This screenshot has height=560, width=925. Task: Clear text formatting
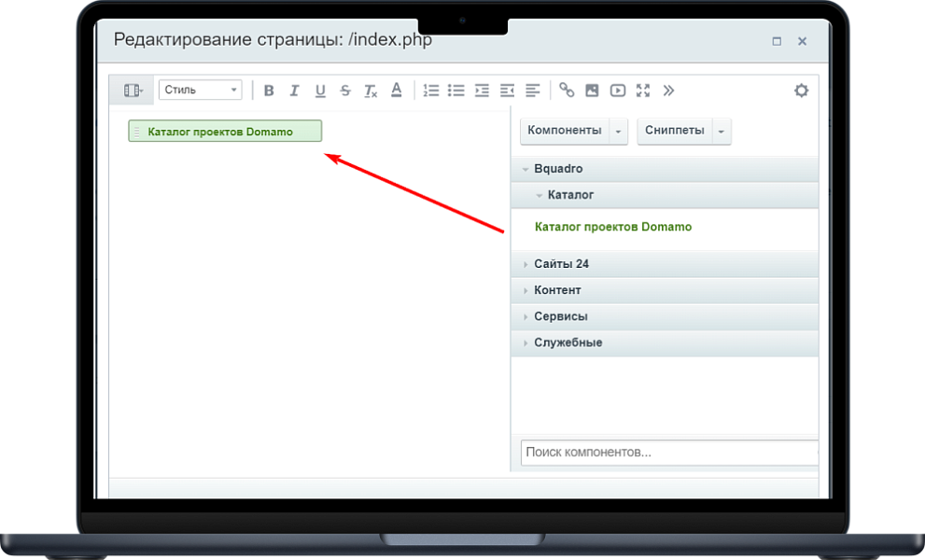pyautogui.click(x=371, y=91)
